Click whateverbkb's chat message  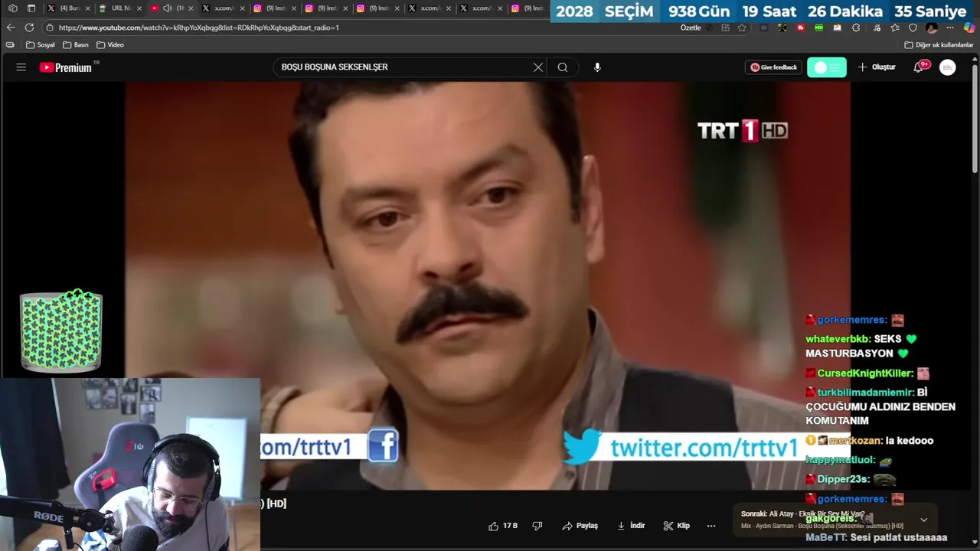pyautogui.click(x=861, y=346)
